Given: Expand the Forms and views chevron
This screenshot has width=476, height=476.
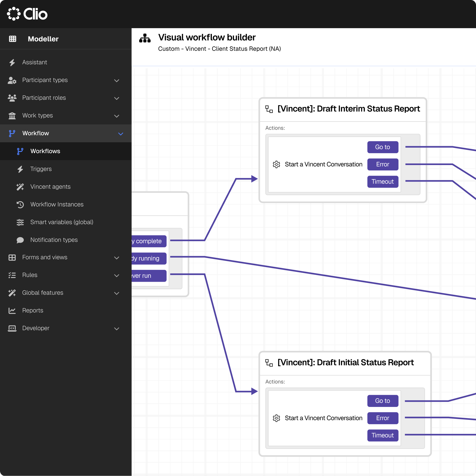Looking at the screenshot, I should tap(117, 258).
